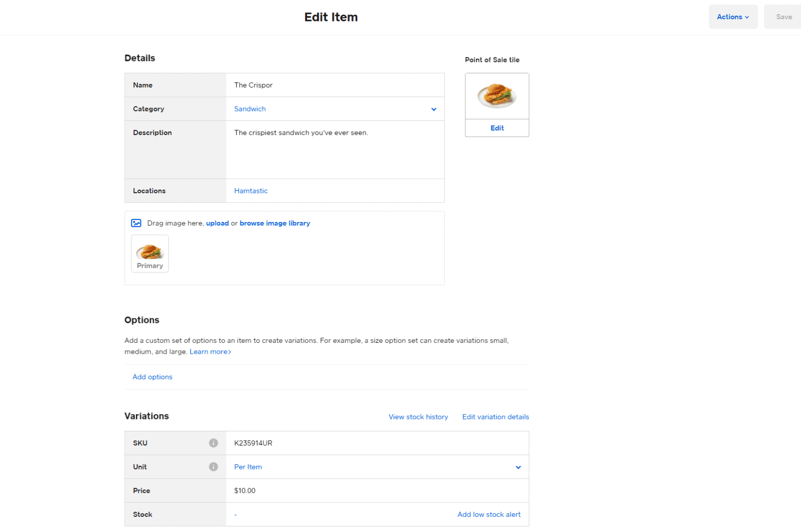Open Edit variation details
The height and width of the screenshot is (532, 801).
point(495,417)
